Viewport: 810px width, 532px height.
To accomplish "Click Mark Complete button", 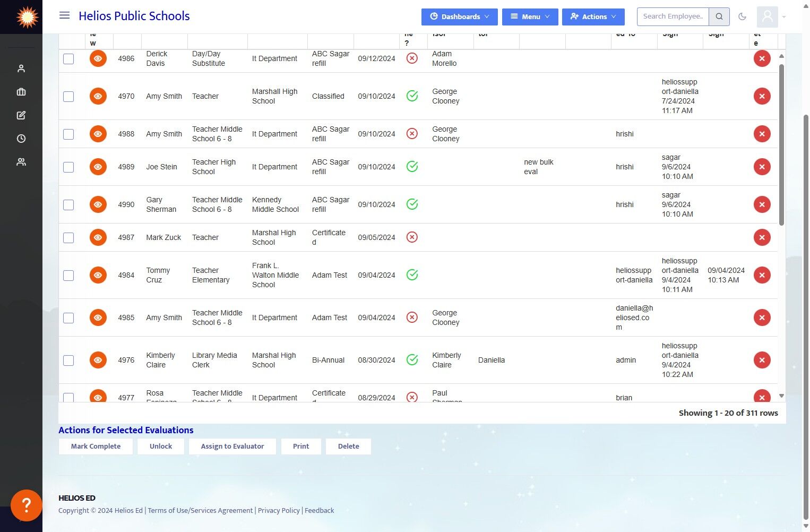I will pyautogui.click(x=96, y=446).
